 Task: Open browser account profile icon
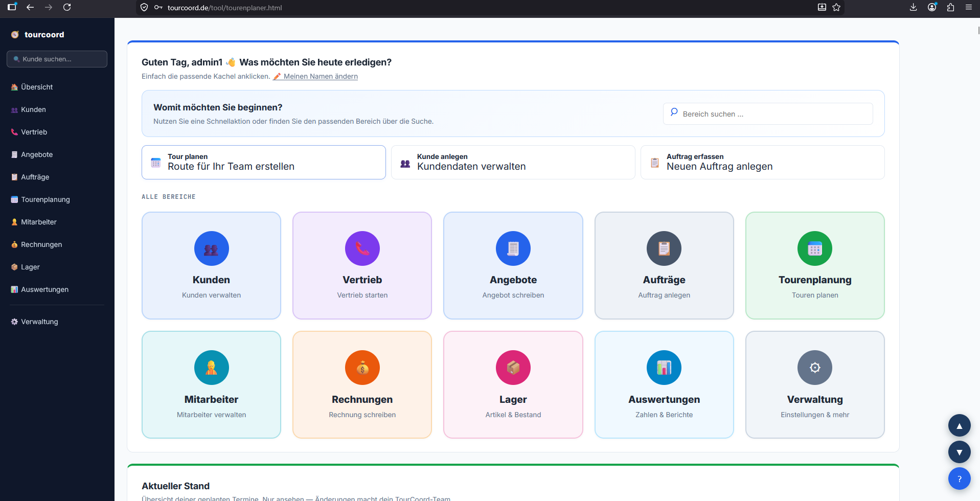click(x=932, y=7)
